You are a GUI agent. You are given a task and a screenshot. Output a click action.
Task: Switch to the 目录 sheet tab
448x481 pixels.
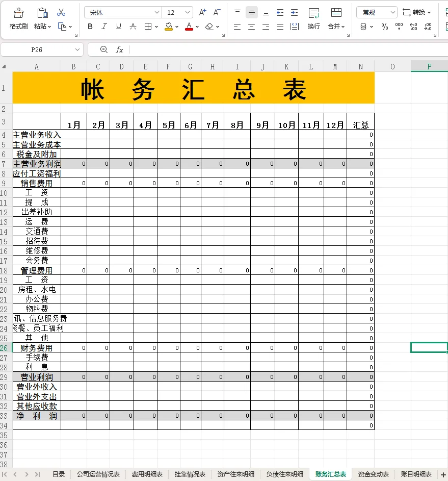coord(59,474)
